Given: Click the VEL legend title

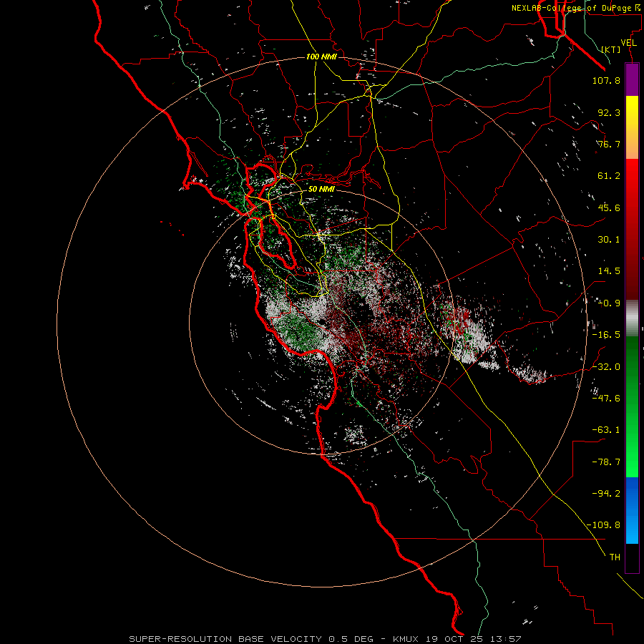Looking at the screenshot, I should pyautogui.click(x=628, y=43).
